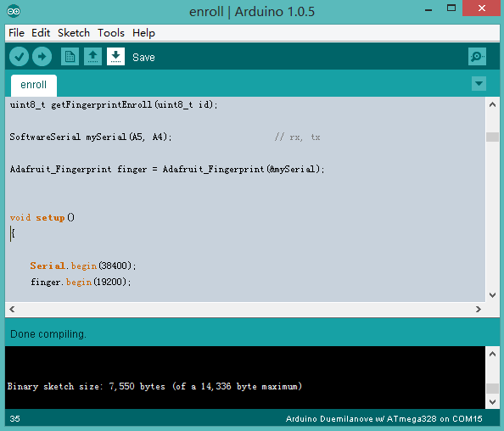Click the 'Adafruit_Fingerprint finger' line
The image size is (504, 431).
point(167,170)
